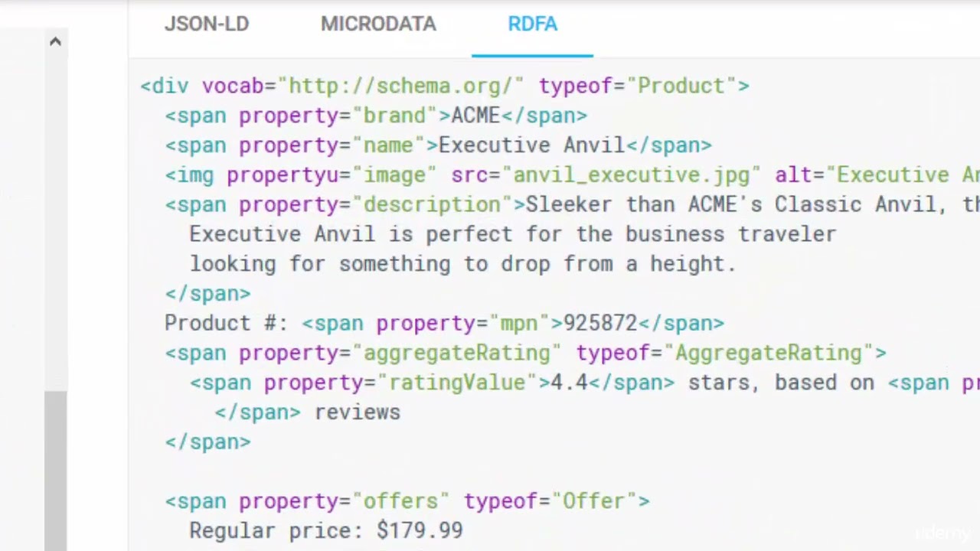Click the vocab URL "http://schema.org/"
980x551 pixels.
pos(400,86)
